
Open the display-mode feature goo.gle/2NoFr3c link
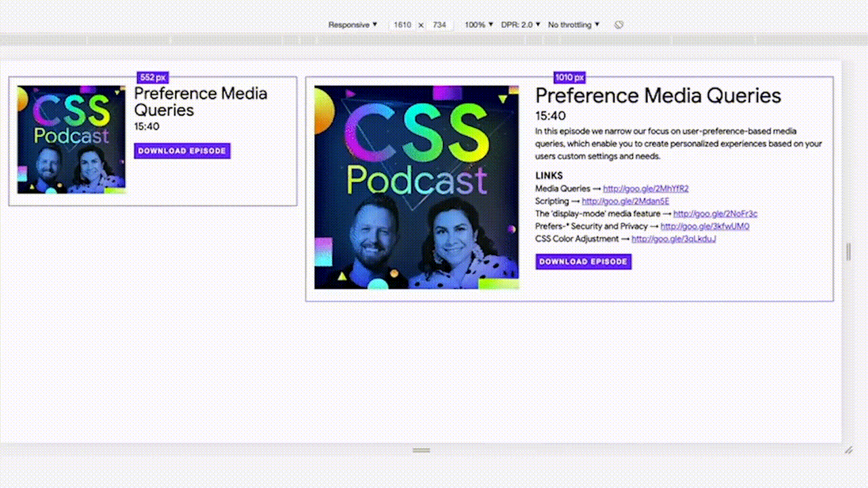tap(715, 213)
